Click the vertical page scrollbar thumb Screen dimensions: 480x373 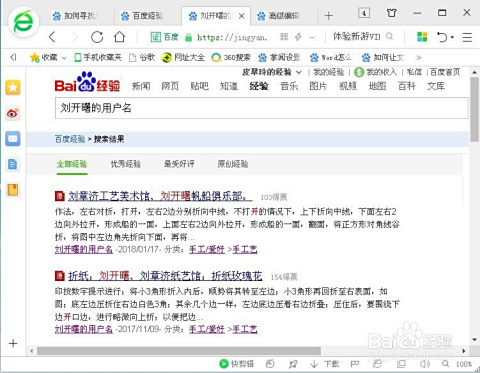pyautogui.click(x=475, y=109)
